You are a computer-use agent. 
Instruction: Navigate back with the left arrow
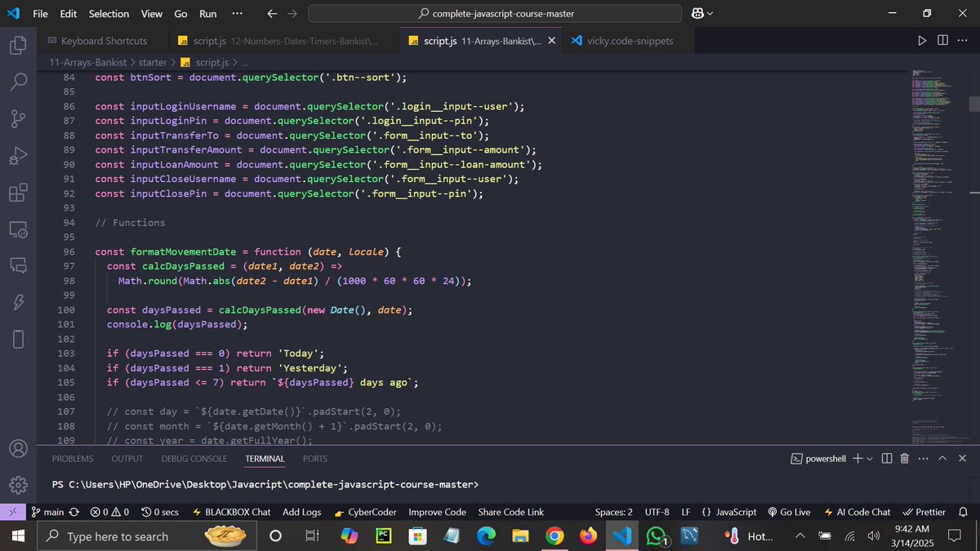[273, 14]
